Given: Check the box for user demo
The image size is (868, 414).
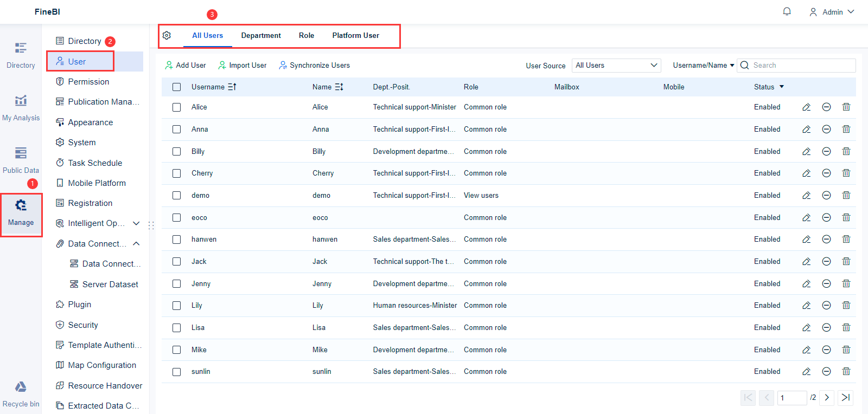Looking at the screenshot, I should 176,196.
